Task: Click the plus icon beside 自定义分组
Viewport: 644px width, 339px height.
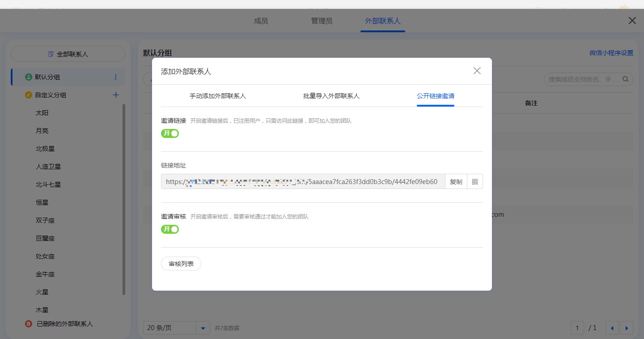Action: click(x=116, y=95)
